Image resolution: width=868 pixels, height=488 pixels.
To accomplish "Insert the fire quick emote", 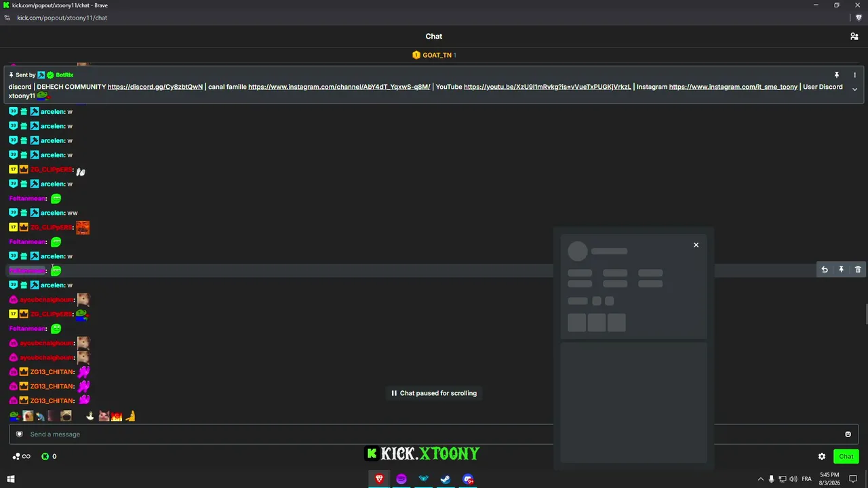I will [x=117, y=415].
